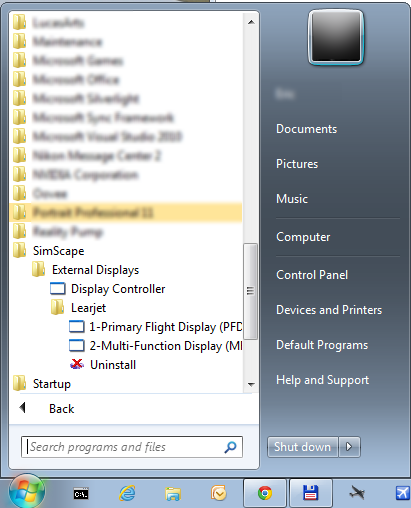Click the Back arrow icon
This screenshot has height=508, width=411.
pos(23,407)
